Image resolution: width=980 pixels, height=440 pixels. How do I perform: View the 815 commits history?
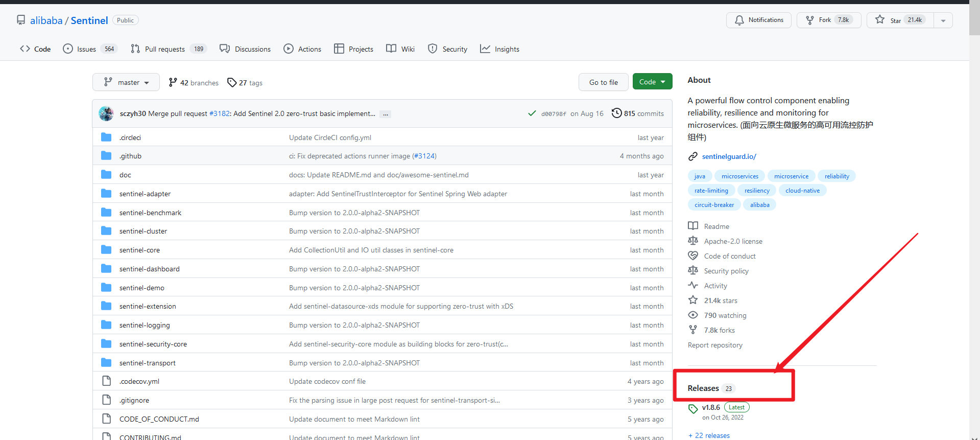(x=638, y=113)
